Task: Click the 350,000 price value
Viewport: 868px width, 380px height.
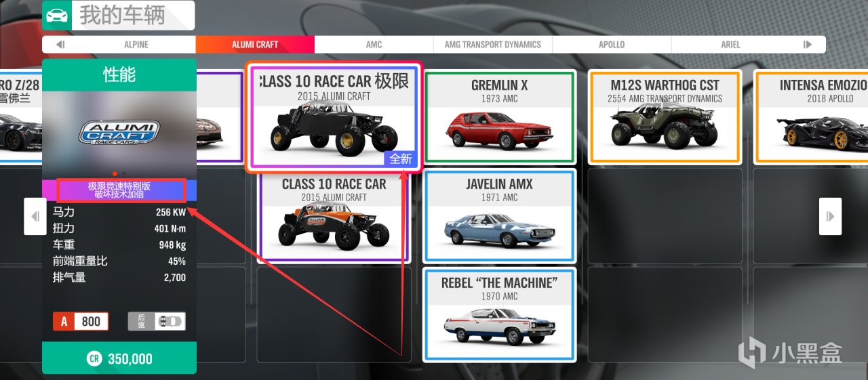Action: tap(130, 359)
